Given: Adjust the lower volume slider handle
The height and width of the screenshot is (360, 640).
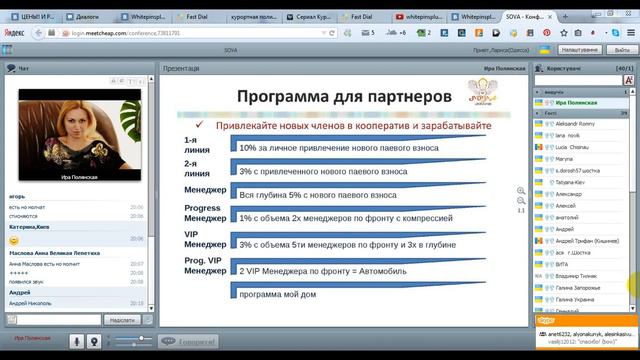Looking at the screenshot, I should point(134,345).
